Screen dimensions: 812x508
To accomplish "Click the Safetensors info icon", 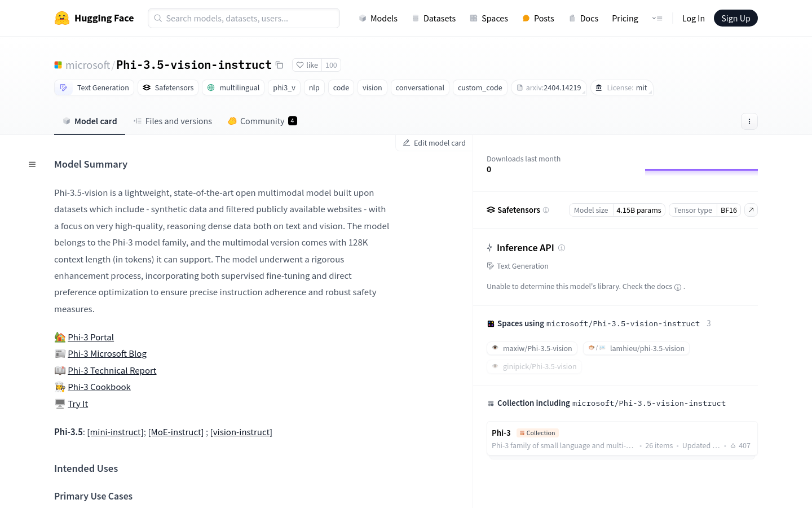I will (546, 210).
